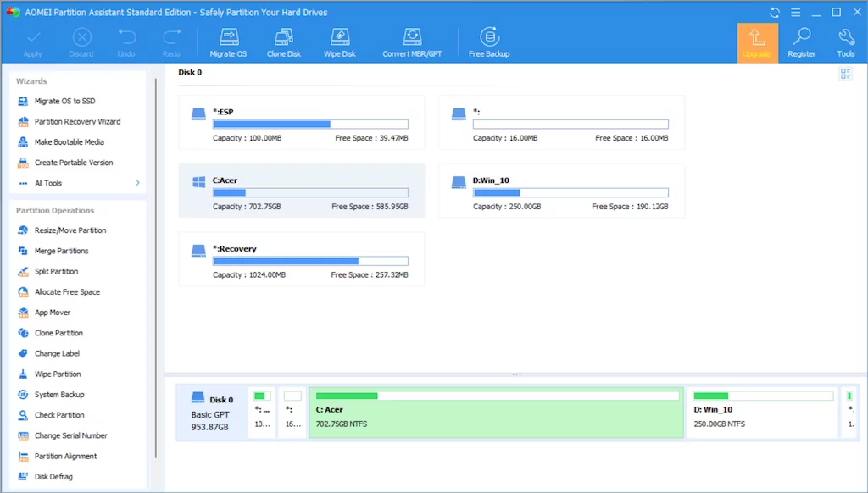Launch the Convert MBR/GPT tool
This screenshot has height=493, width=868.
click(x=412, y=42)
